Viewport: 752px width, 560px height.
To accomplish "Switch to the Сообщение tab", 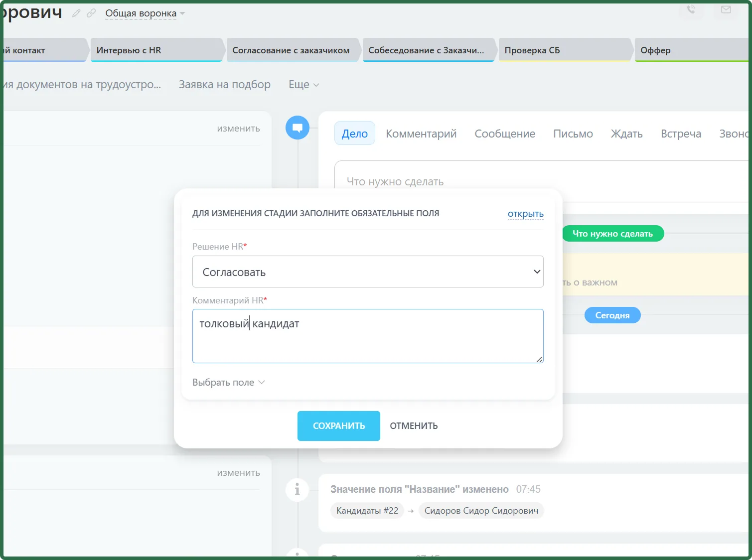I will 505,134.
